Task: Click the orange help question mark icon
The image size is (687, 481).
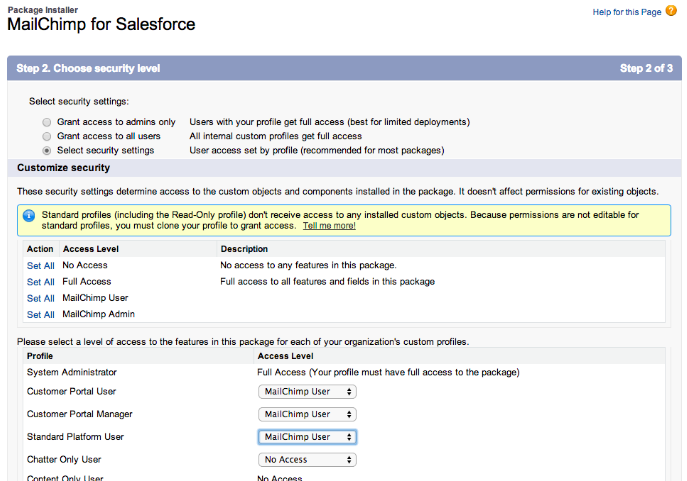Action: [671, 11]
